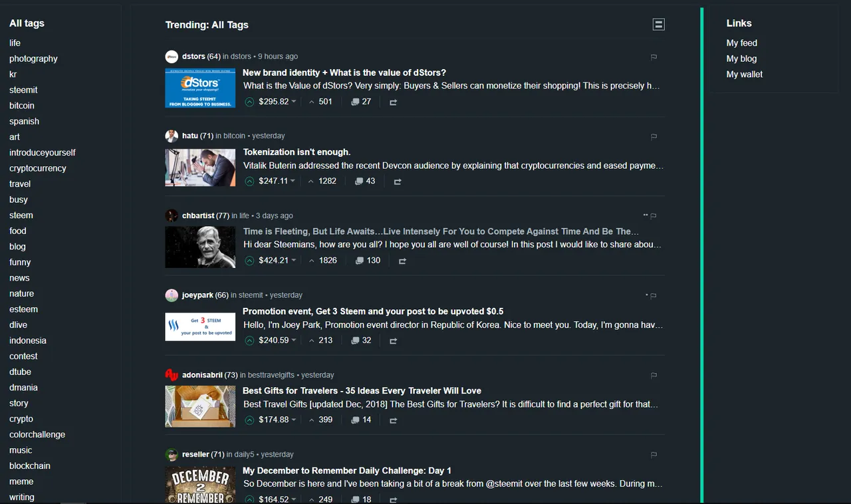The height and width of the screenshot is (504, 851).
Task: Open comments on December to Remember post (18)
Action: pos(361,499)
